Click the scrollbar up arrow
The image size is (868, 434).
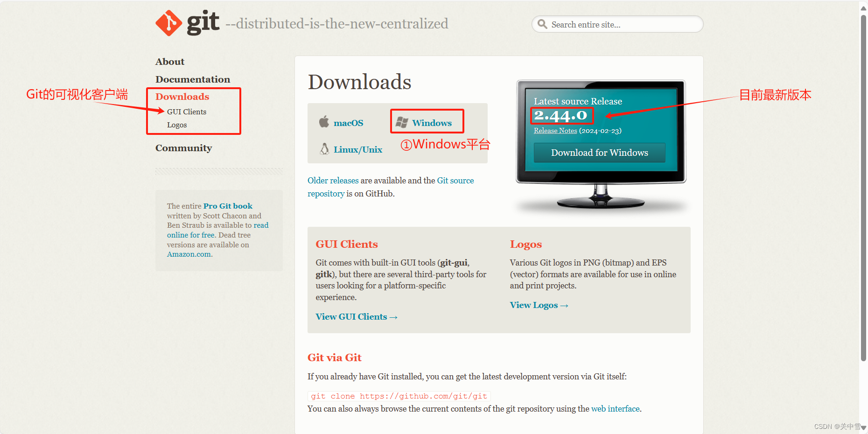pyautogui.click(x=863, y=8)
